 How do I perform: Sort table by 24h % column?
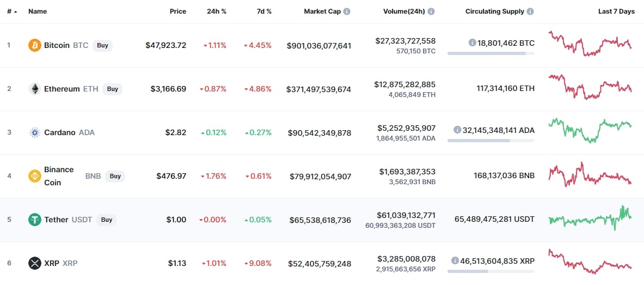(x=217, y=11)
